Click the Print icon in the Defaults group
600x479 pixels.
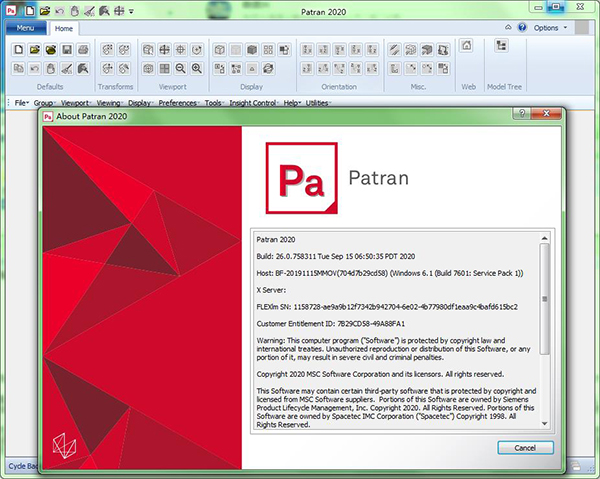[x=83, y=50]
